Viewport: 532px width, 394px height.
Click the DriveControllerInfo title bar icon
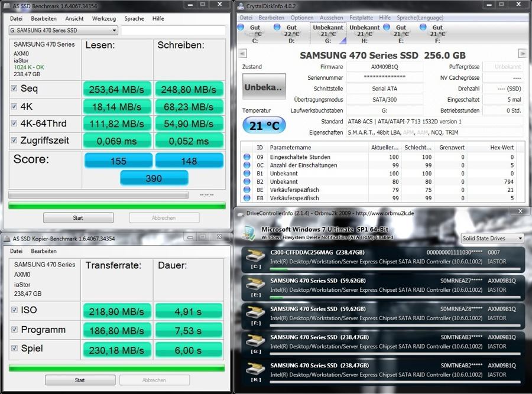tap(241, 214)
